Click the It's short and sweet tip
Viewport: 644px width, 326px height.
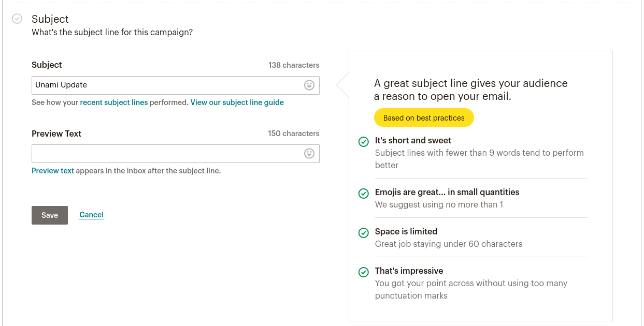click(x=413, y=141)
